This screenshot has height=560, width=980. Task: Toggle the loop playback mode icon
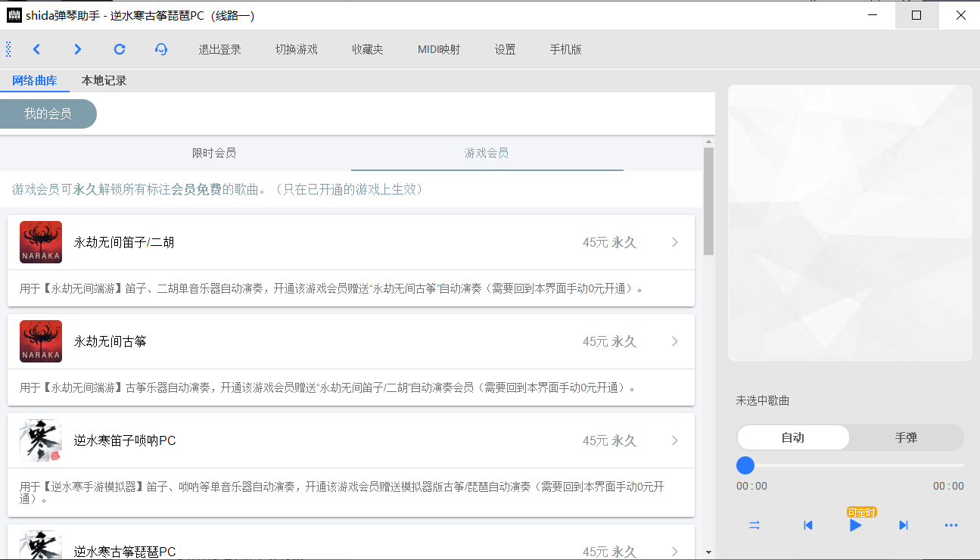point(754,525)
